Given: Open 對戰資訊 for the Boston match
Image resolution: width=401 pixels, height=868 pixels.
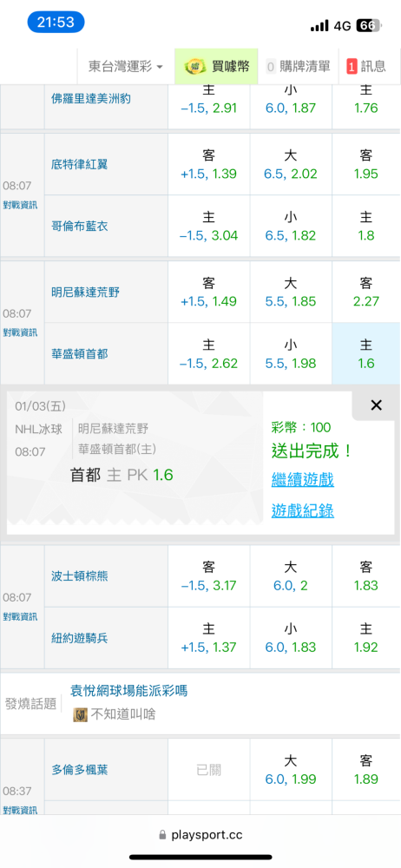Looking at the screenshot, I should click(21, 616).
